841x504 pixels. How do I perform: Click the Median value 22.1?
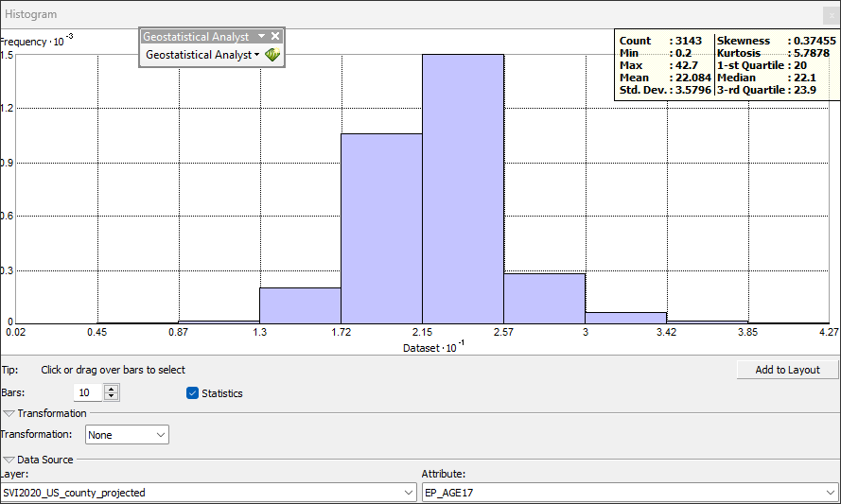[805, 78]
